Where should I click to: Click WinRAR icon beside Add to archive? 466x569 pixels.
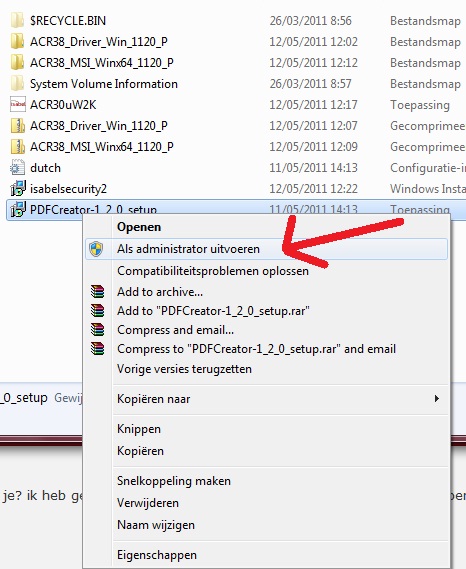point(98,292)
